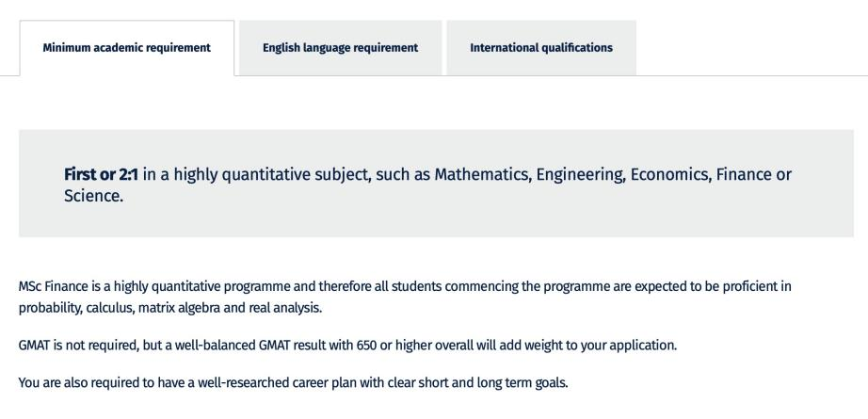The height and width of the screenshot is (419, 868).
Task: Select the Minimum academic requirement tab
Action: point(127,48)
